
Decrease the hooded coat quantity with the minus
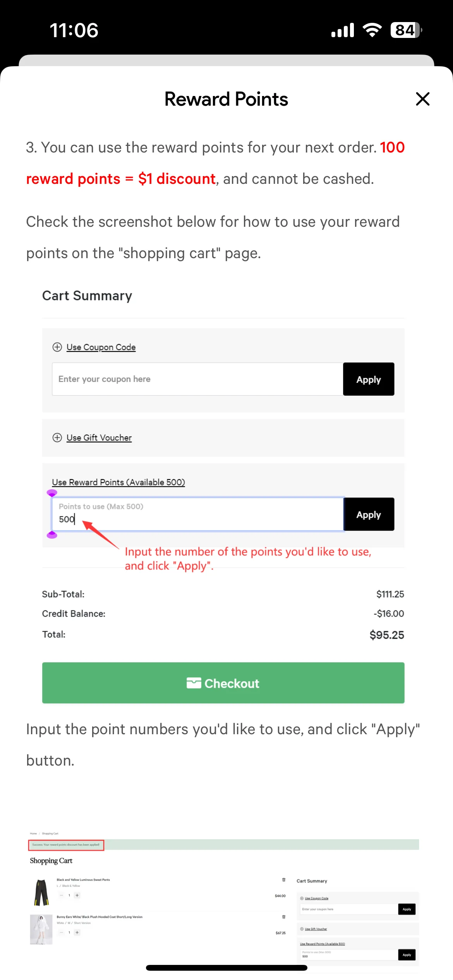(x=61, y=932)
